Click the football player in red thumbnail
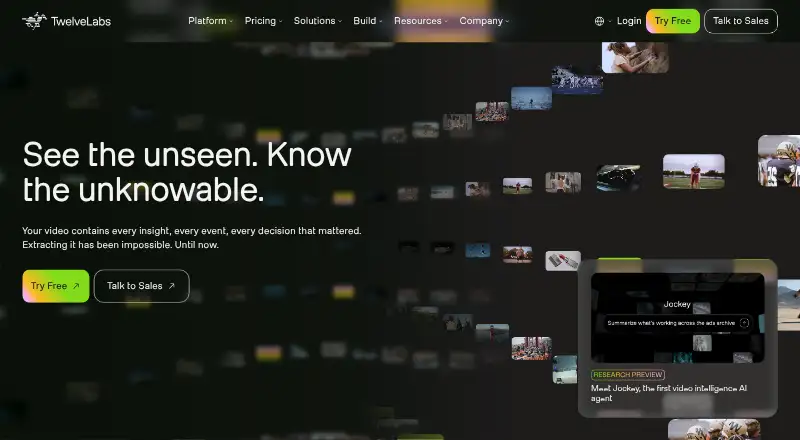Screen dimensions: 800x440 (693, 172)
